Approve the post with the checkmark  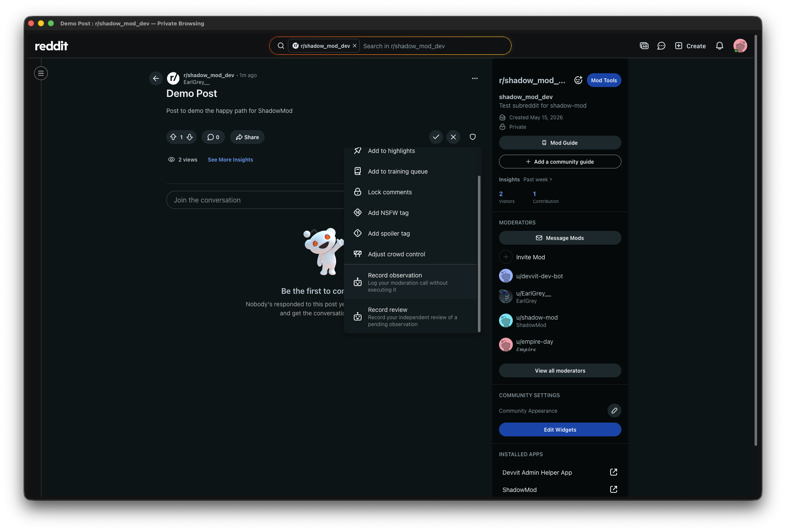pos(436,137)
